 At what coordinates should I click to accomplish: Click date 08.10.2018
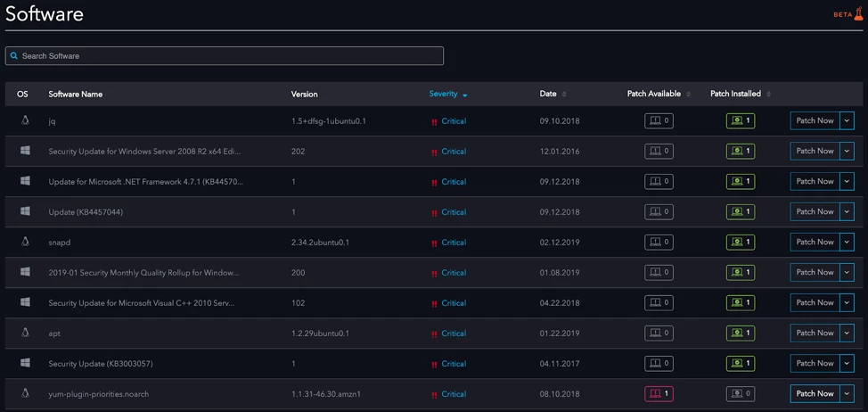pyautogui.click(x=560, y=394)
